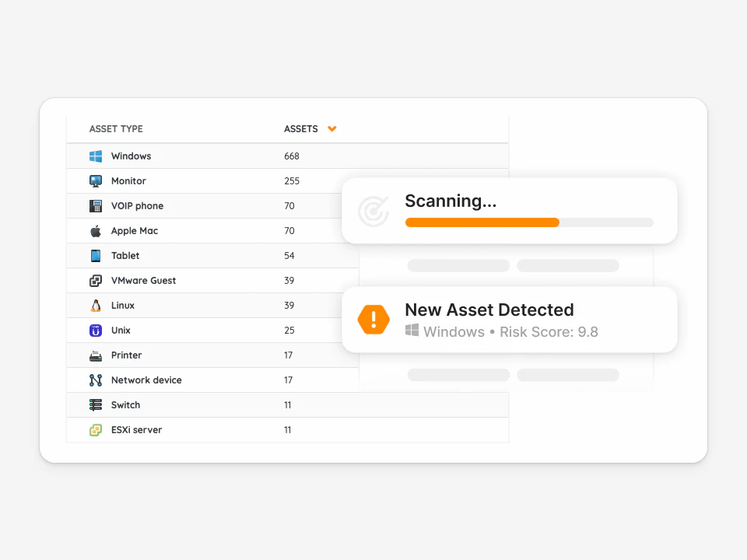The image size is (747, 560).
Task: Select the ESXi server row label
Action: pyautogui.click(x=137, y=430)
